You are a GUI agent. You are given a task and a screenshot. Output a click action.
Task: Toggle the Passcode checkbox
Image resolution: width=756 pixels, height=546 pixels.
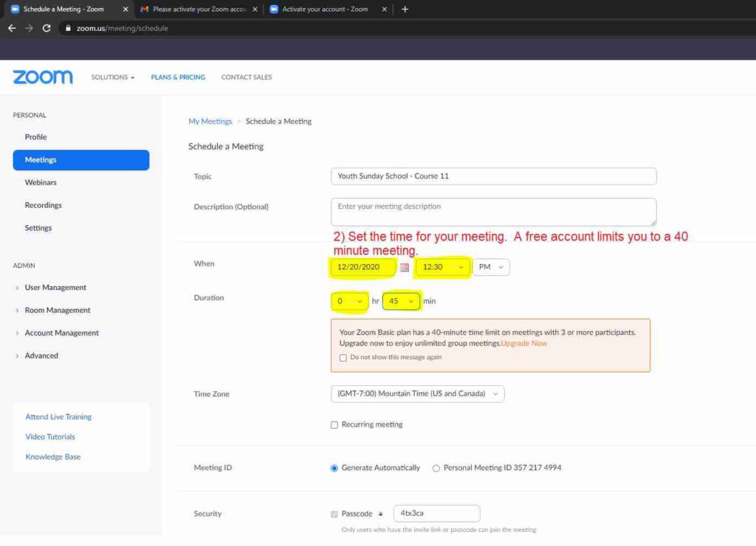pyautogui.click(x=334, y=514)
